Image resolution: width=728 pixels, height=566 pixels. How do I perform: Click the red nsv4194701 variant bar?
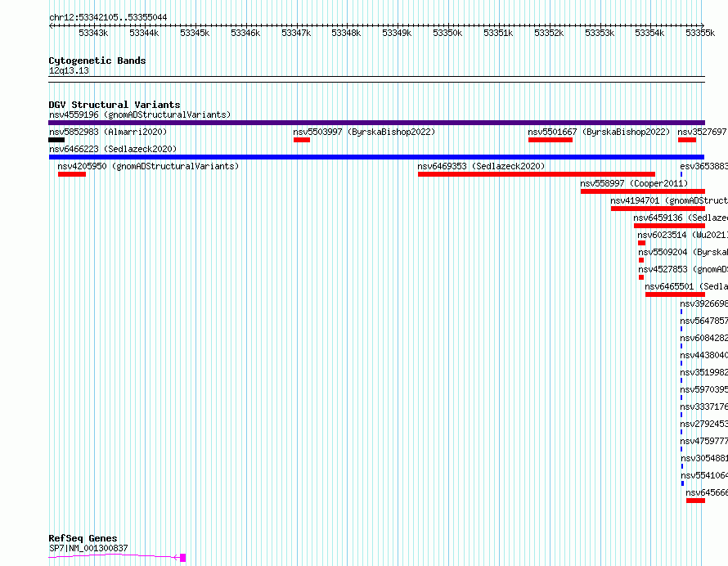click(658, 209)
